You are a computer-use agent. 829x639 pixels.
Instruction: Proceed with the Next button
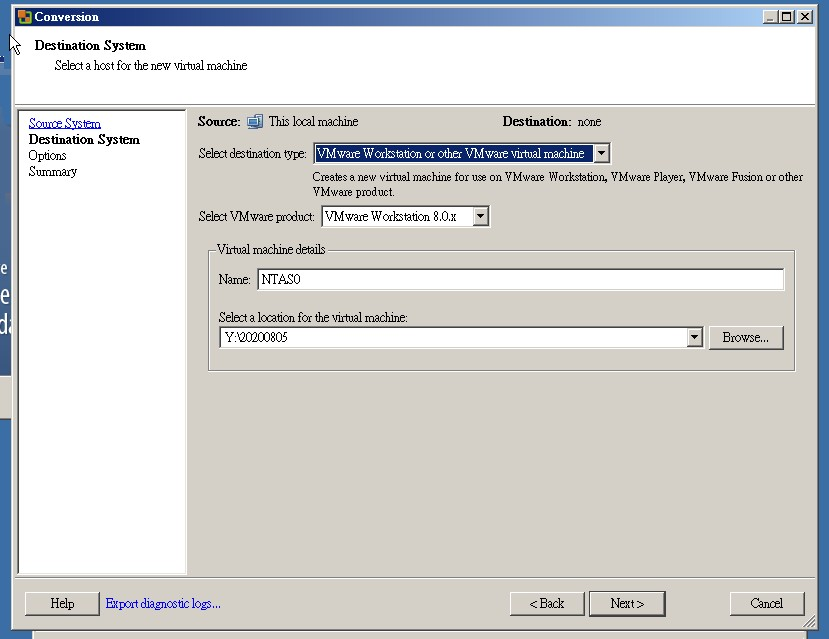click(627, 604)
